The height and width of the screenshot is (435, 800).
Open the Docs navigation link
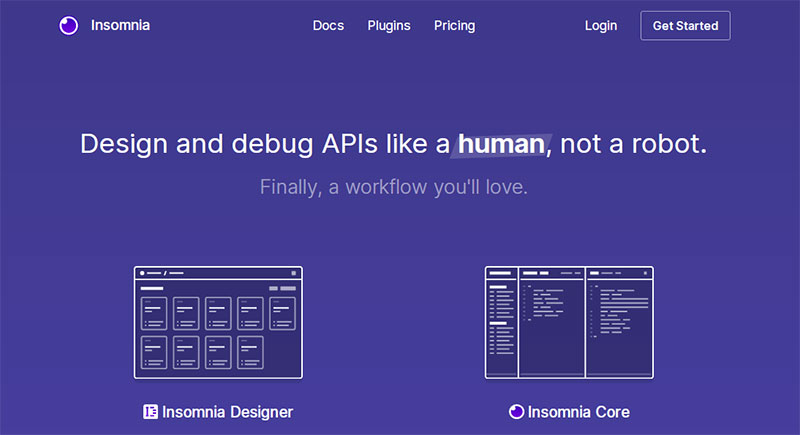(x=328, y=25)
